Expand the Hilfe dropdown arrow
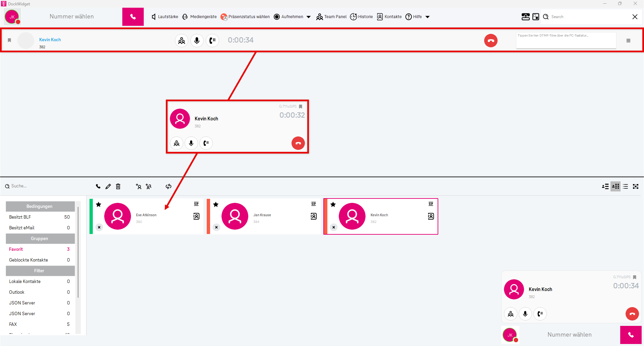Viewport: 644px width, 346px height. [428, 17]
